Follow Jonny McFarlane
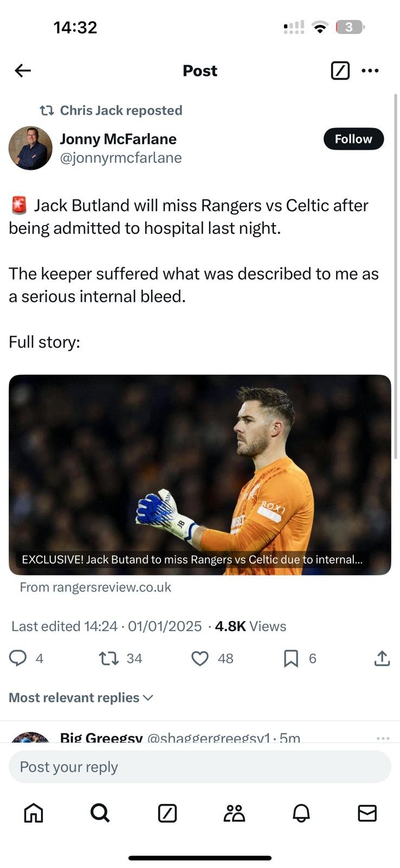 [x=353, y=139]
